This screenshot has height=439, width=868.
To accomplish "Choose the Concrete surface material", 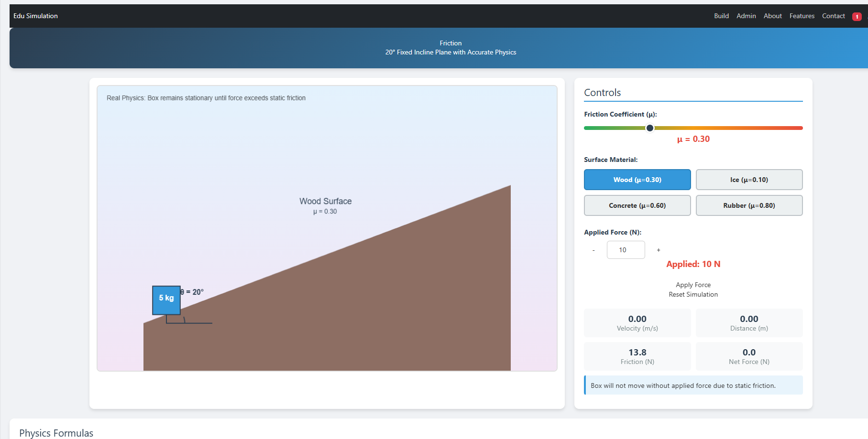I will pos(637,205).
